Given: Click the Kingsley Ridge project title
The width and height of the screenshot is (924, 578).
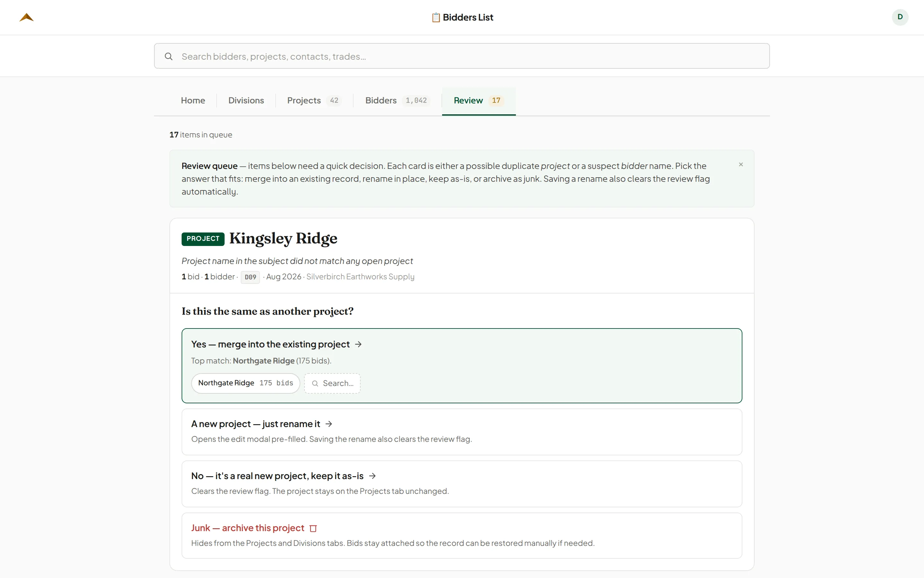Looking at the screenshot, I should (283, 238).
